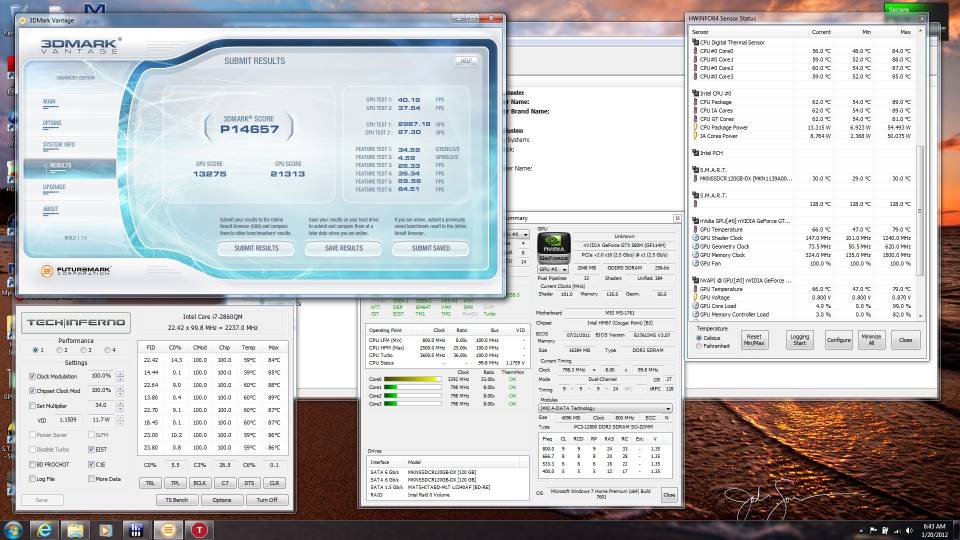Viewport: 960px width, 540px height.
Task: Switch to ThrottleStop red T taskbar icon
Action: click(x=199, y=530)
